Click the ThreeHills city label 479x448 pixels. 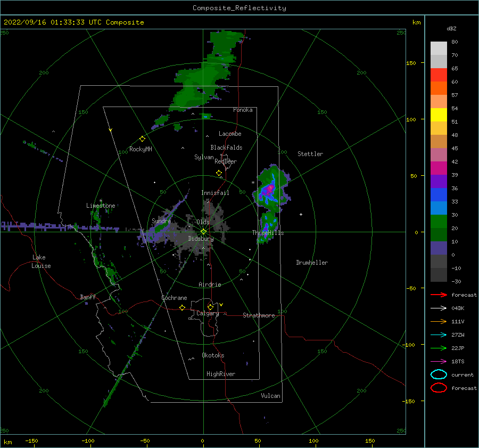(x=268, y=233)
